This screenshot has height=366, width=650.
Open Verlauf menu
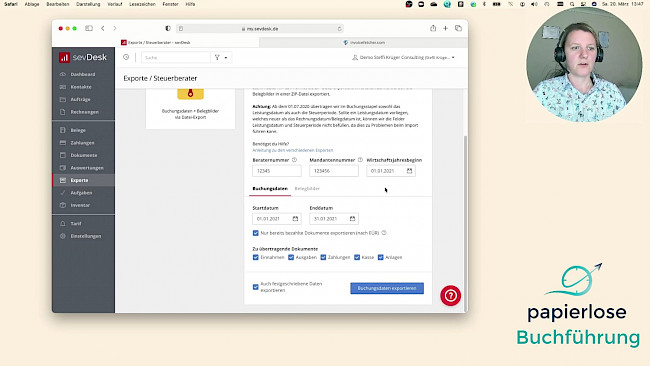click(x=115, y=4)
